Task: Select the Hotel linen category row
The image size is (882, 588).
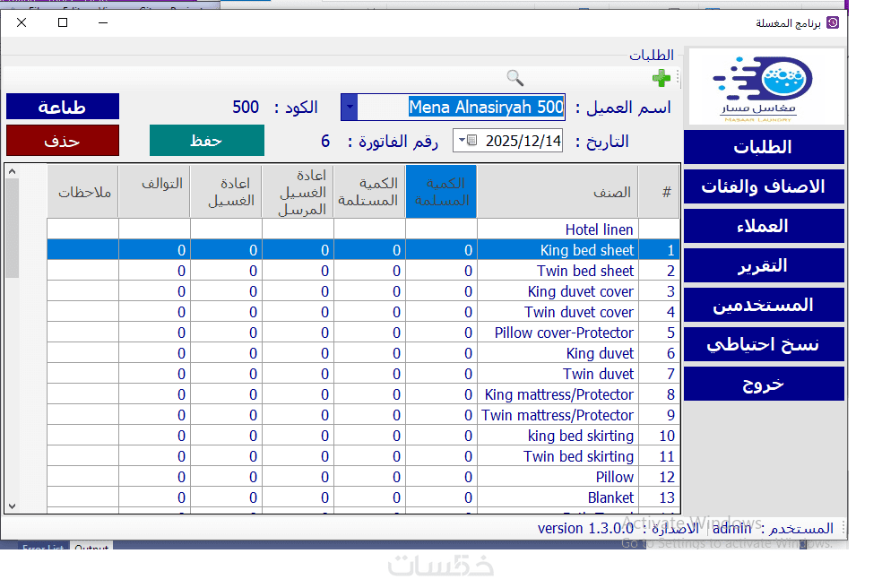Action: pos(363,229)
